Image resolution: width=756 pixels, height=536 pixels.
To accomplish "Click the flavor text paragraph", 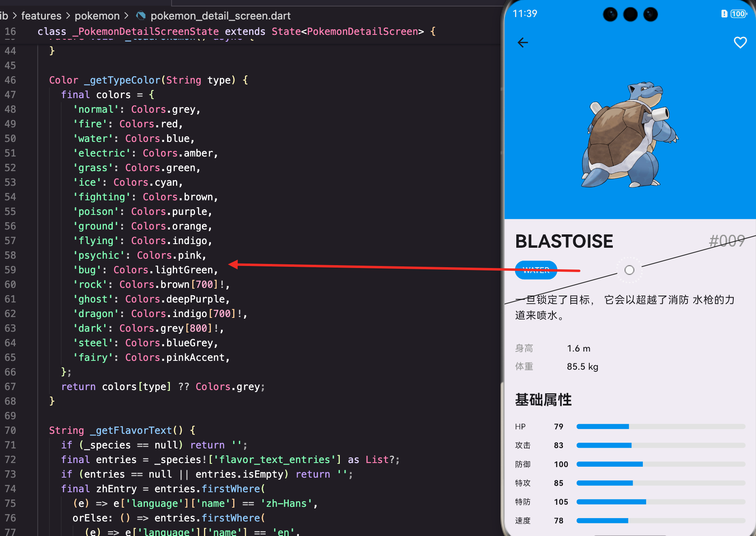I will tap(625, 307).
